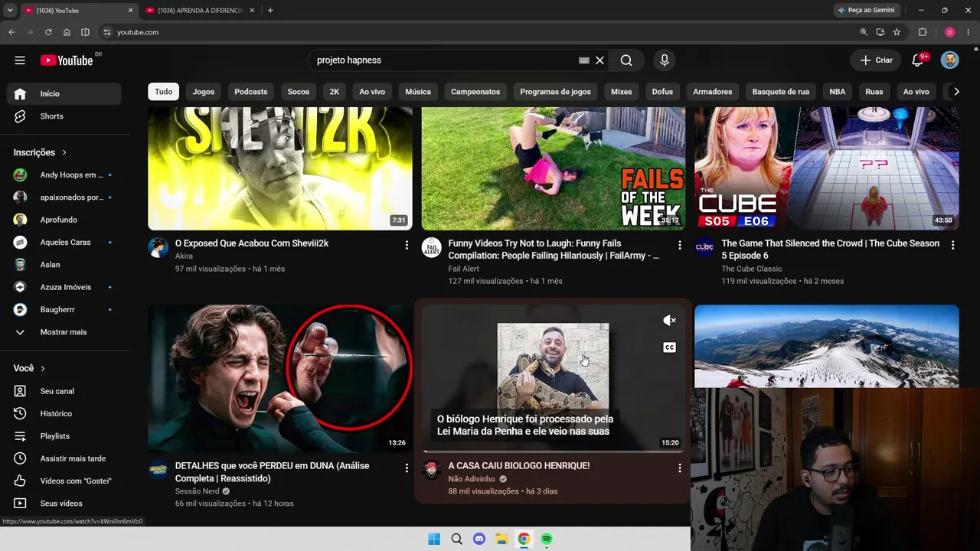Start voice search with the microphone
Image resolution: width=980 pixels, height=551 pixels.
(664, 60)
